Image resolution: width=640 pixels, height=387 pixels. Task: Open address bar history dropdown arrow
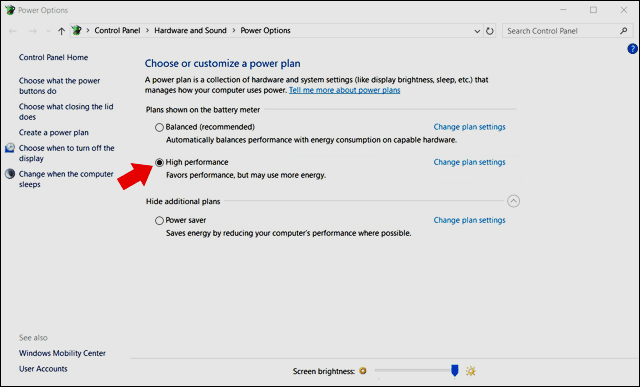[x=477, y=31]
